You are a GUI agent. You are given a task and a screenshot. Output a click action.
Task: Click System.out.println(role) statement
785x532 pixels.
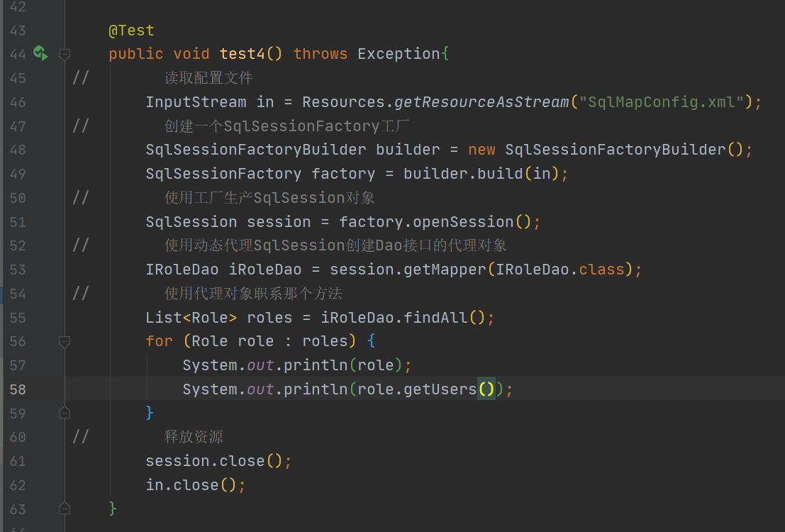tap(297, 365)
